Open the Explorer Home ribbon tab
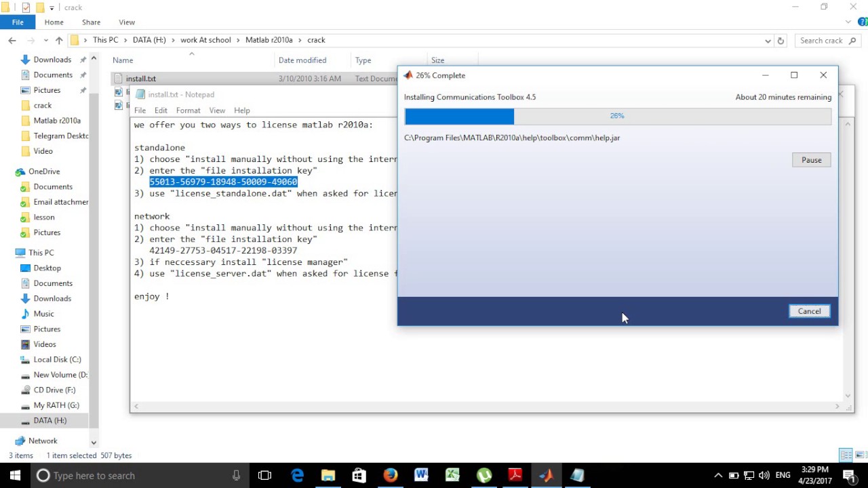Image resolution: width=868 pixels, height=488 pixels. click(x=54, y=22)
